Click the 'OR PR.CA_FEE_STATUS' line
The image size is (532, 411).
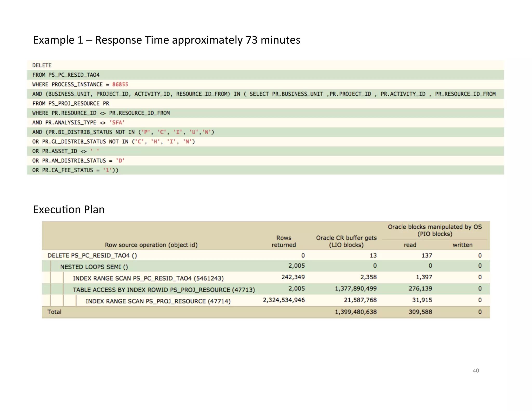coord(265,170)
